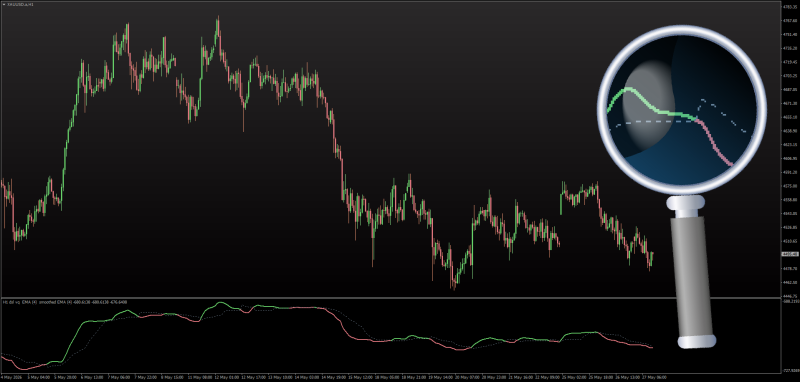The width and height of the screenshot is (800, 382).
Task: Click the '6 May 12:00' time axis label
Action: (92, 377)
